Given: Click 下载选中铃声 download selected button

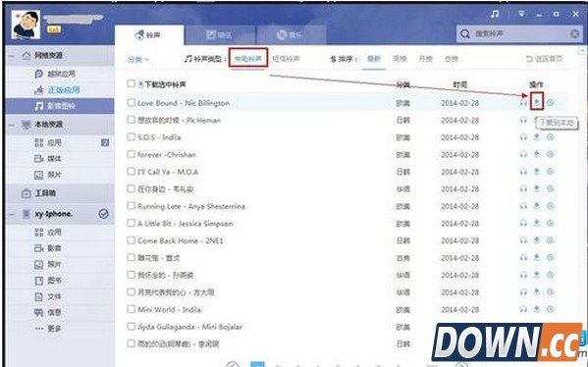Looking at the screenshot, I should point(162,84).
